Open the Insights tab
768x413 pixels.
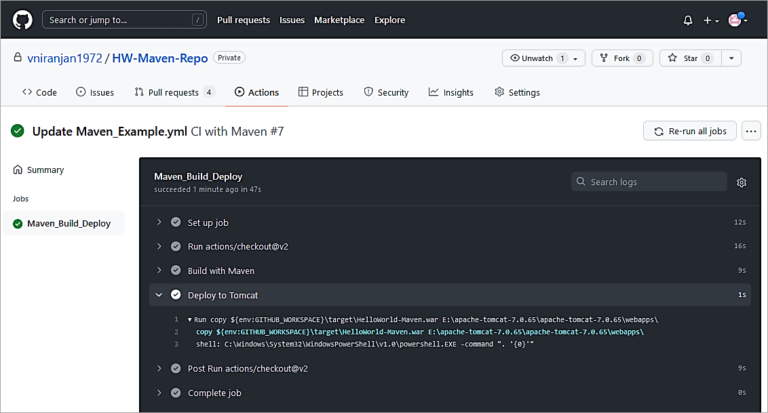point(451,92)
